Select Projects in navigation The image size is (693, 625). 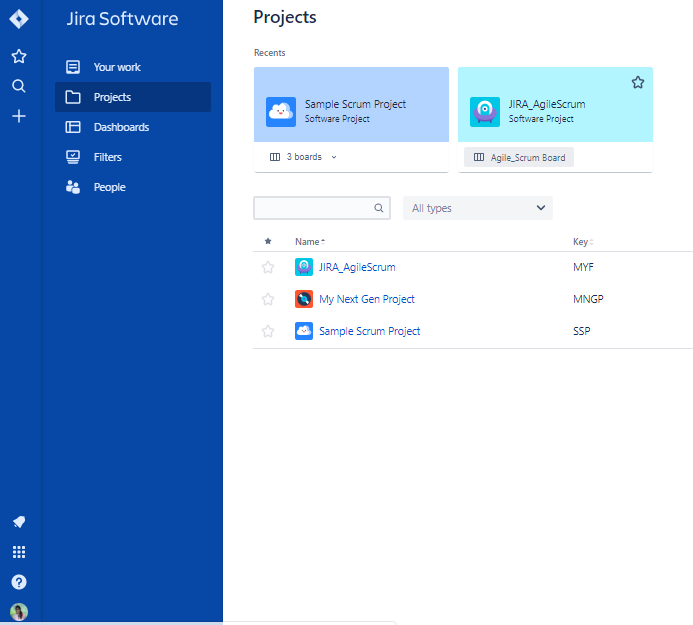point(133,97)
